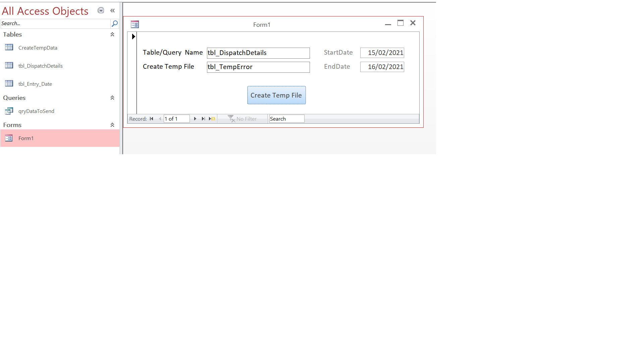
Task: Select tbl_DispatchDetails table in navigation pane
Action: pos(40,66)
